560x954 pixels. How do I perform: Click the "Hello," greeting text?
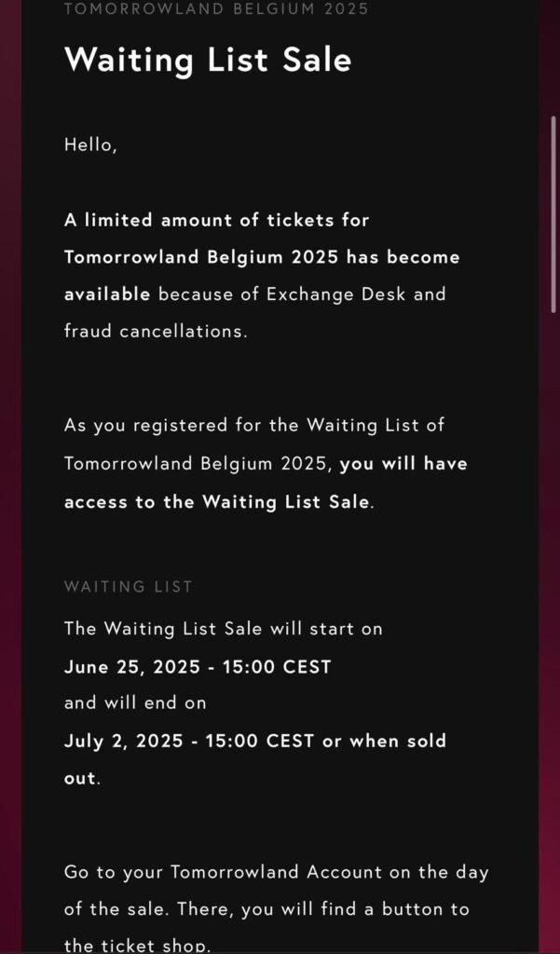click(90, 144)
